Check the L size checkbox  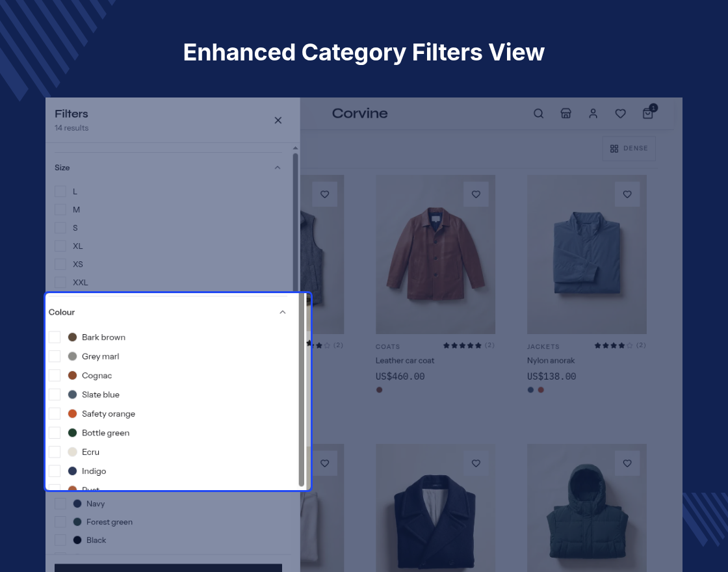[60, 191]
